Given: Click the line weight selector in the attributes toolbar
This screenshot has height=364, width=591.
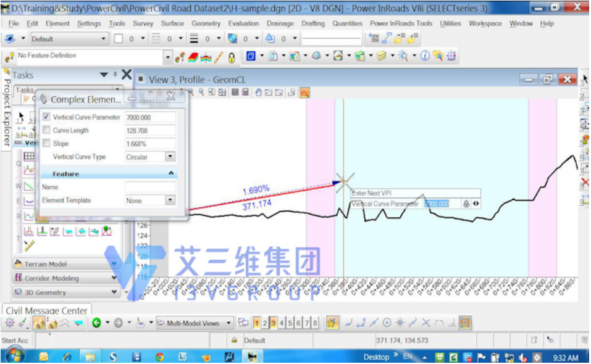Looking at the screenshot, I should point(194,39).
